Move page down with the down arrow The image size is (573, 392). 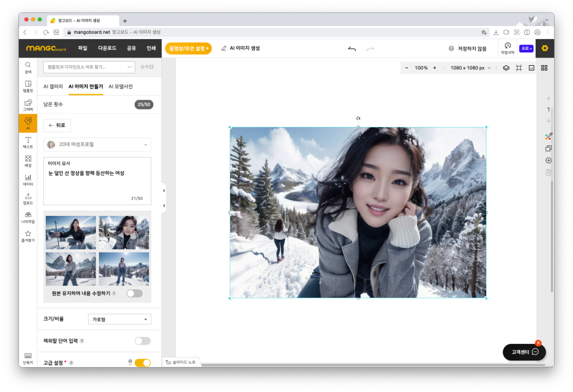(x=548, y=120)
